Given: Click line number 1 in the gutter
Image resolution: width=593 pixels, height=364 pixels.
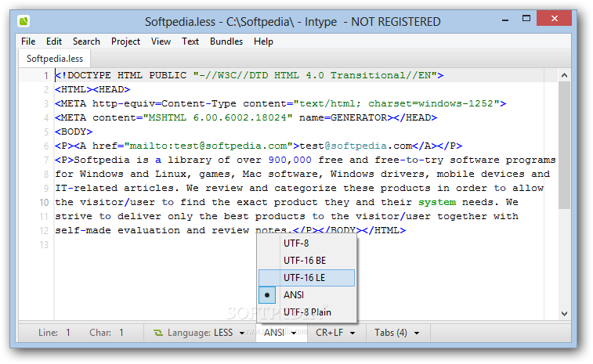Looking at the screenshot, I should [46, 76].
